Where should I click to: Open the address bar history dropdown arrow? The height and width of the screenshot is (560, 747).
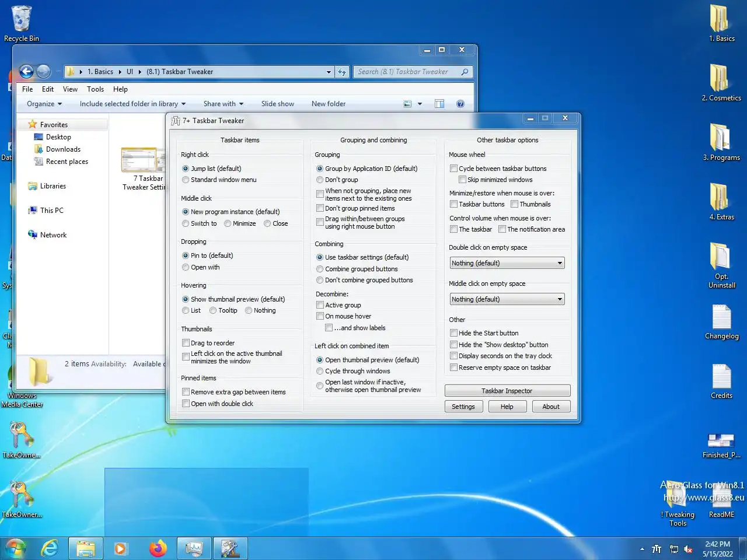[x=329, y=72]
